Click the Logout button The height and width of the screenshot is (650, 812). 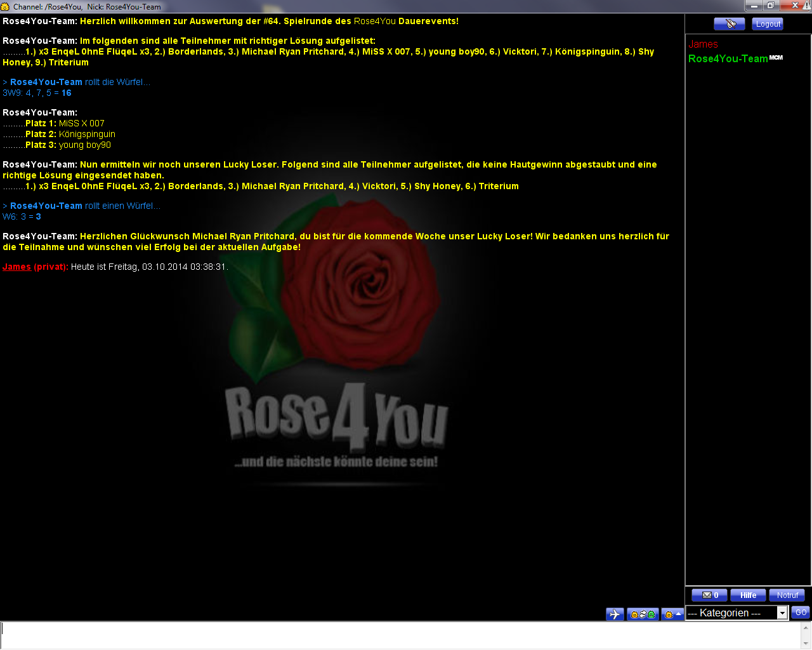(768, 24)
